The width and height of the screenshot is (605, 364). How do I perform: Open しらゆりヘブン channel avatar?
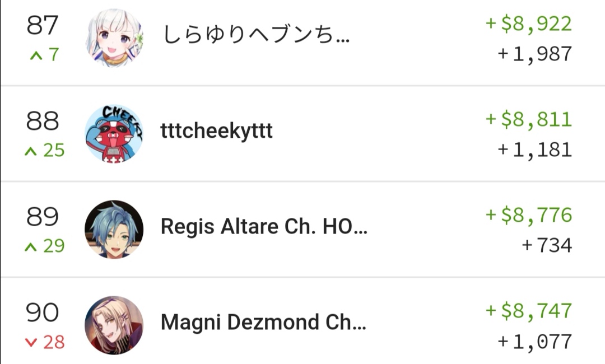point(114,38)
